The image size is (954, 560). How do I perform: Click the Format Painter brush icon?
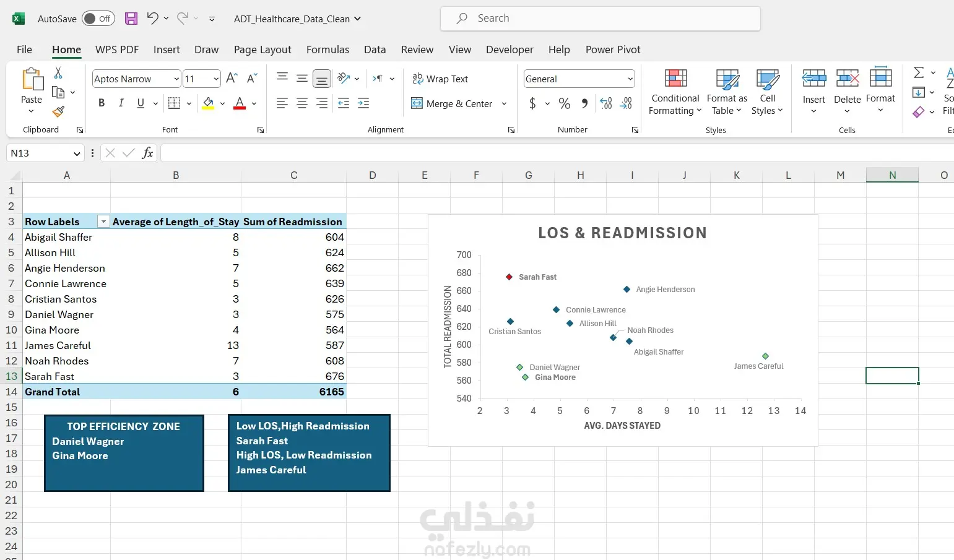click(x=58, y=111)
